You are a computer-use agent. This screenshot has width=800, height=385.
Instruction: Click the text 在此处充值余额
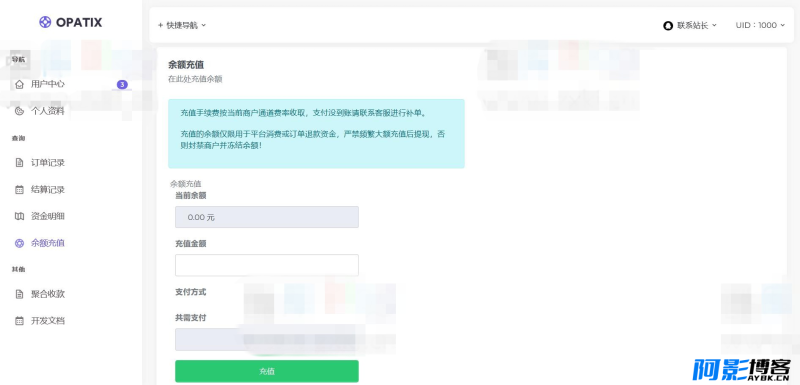point(195,80)
